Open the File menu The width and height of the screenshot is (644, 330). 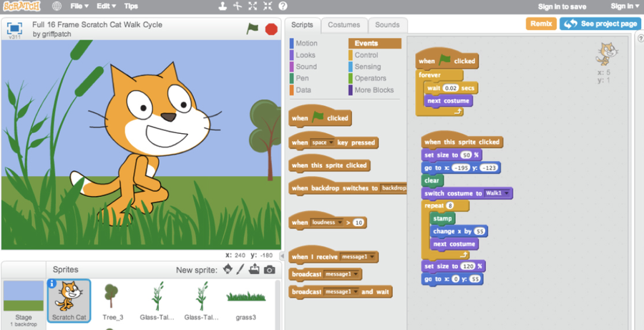click(79, 6)
